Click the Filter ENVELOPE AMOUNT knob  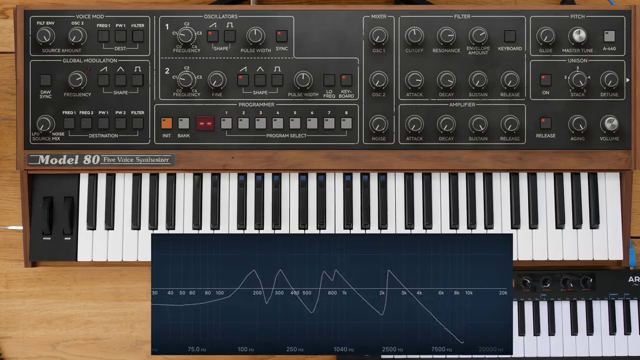coord(478,36)
